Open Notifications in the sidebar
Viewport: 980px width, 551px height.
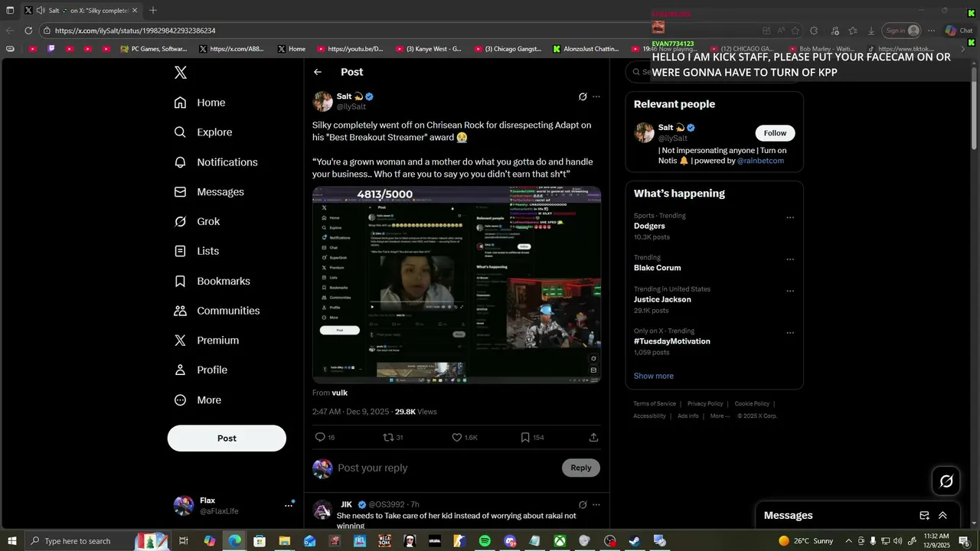click(x=216, y=162)
